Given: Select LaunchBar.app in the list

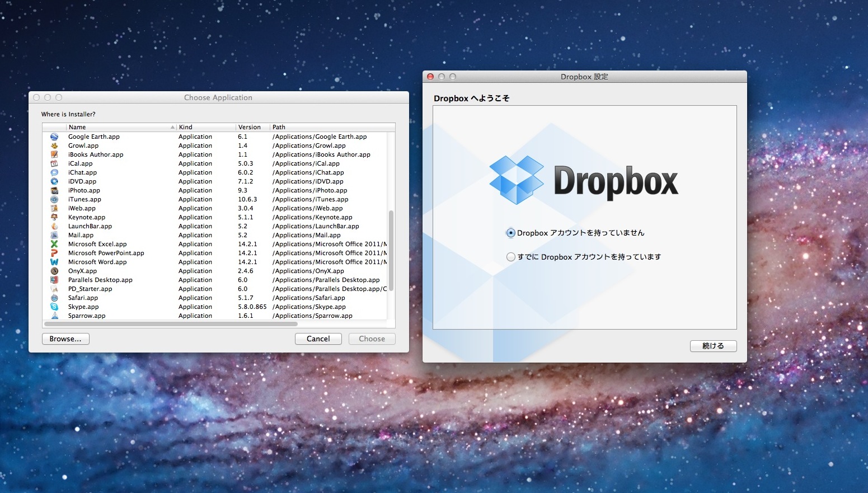Looking at the screenshot, I should coord(90,226).
